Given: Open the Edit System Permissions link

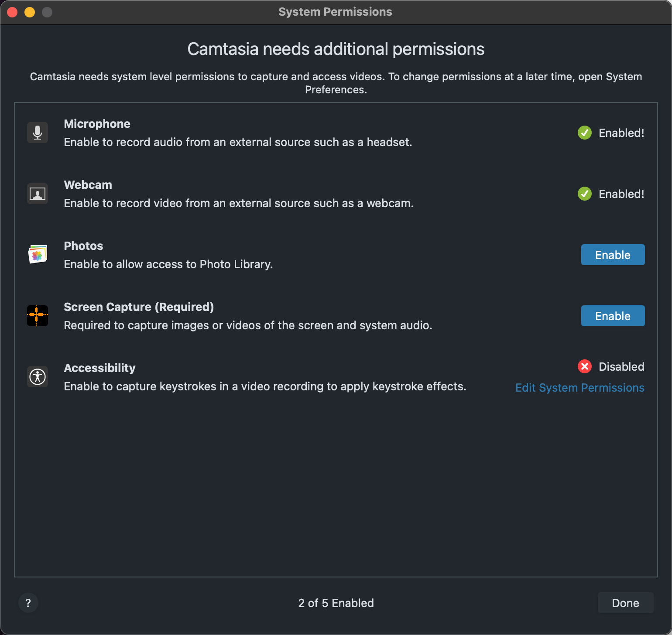Looking at the screenshot, I should (x=580, y=388).
